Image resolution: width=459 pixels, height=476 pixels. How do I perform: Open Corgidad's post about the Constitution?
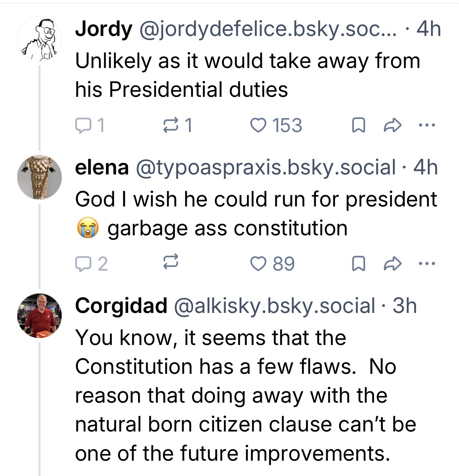click(235, 395)
